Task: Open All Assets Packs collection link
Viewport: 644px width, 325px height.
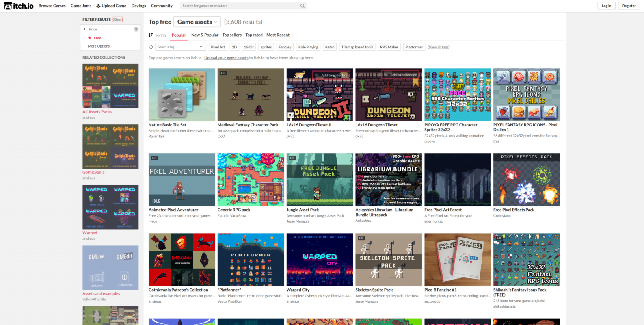Action: (x=97, y=112)
